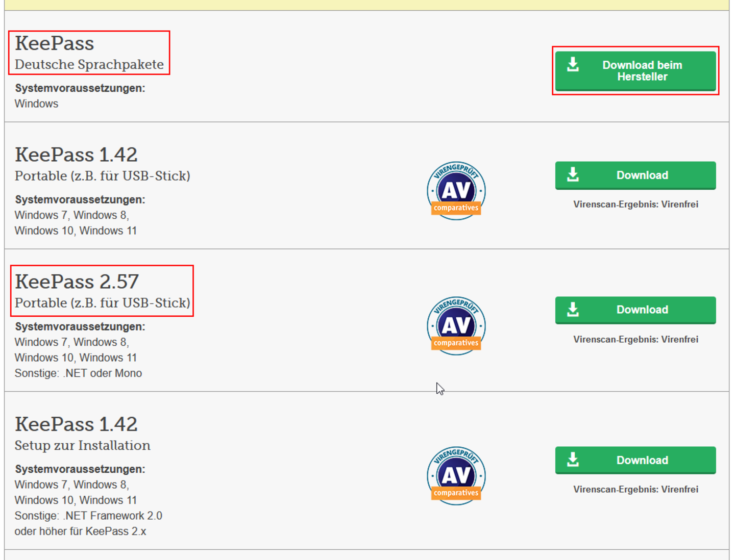Select Virenscan-Ergebnis text under KeePass 1.42 Portable
This screenshot has width=735, height=560.
635,205
